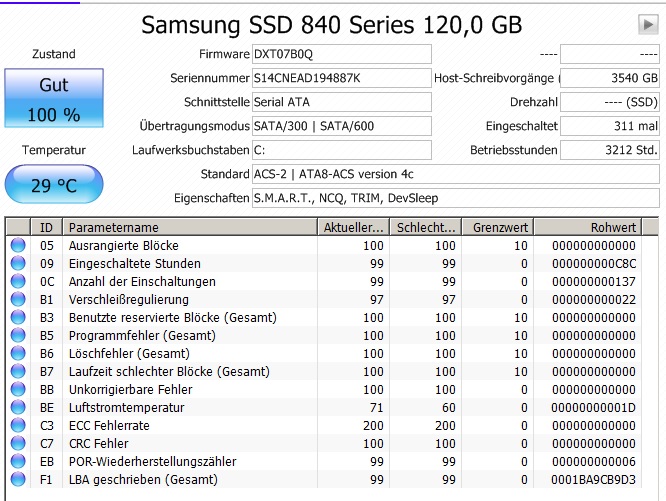Select the row CRC Fehler
666x501 pixels.
coord(324,443)
